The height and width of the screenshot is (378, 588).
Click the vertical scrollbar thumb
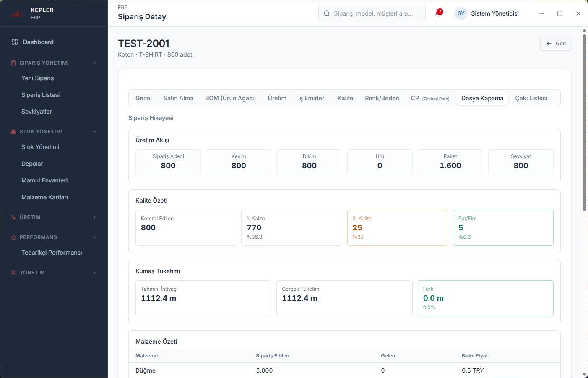coord(584,123)
